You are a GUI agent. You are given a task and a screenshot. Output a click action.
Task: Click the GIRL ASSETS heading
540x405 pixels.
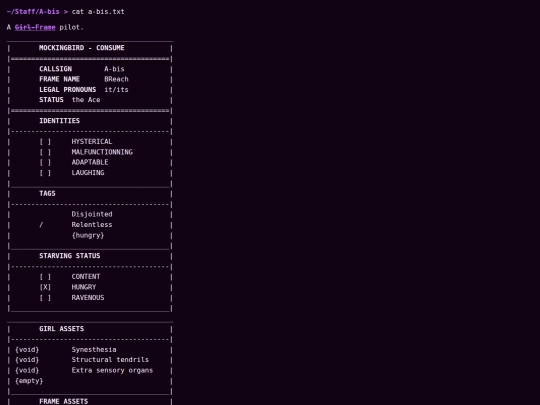click(x=61, y=329)
